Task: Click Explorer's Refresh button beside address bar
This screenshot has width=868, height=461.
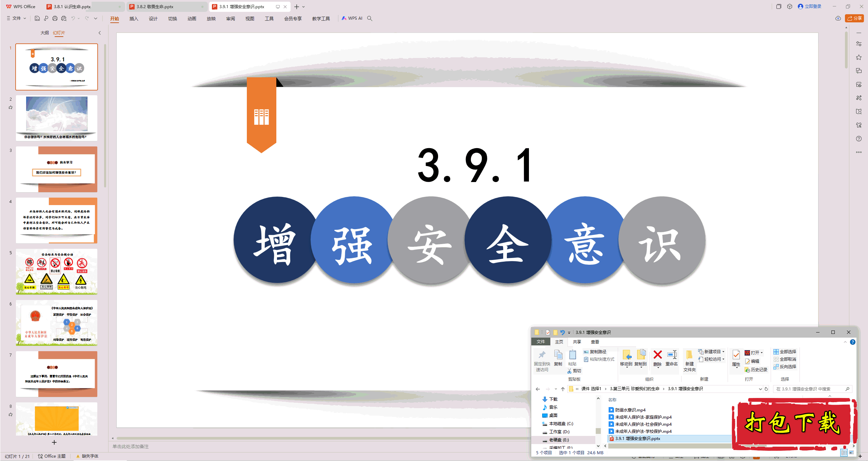Action: [x=766, y=389]
